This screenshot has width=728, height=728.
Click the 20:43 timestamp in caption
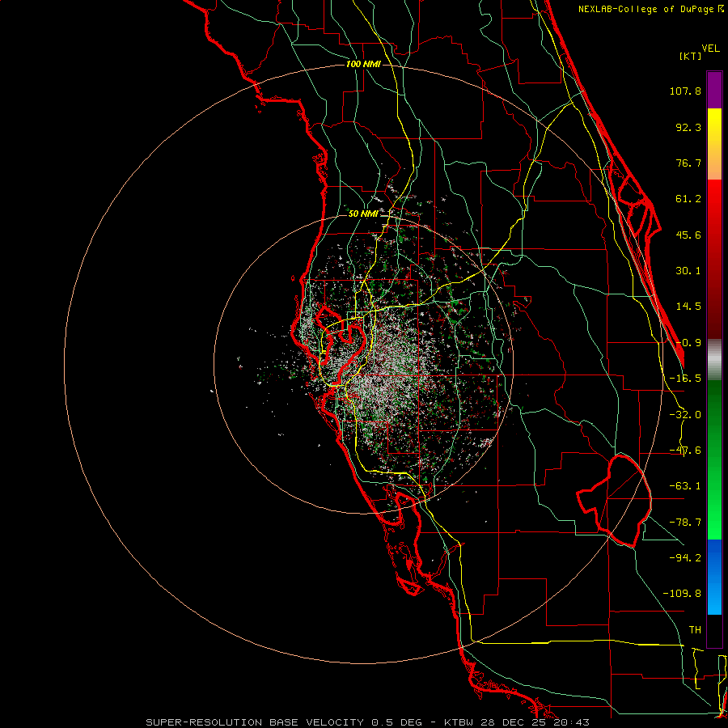(572, 722)
